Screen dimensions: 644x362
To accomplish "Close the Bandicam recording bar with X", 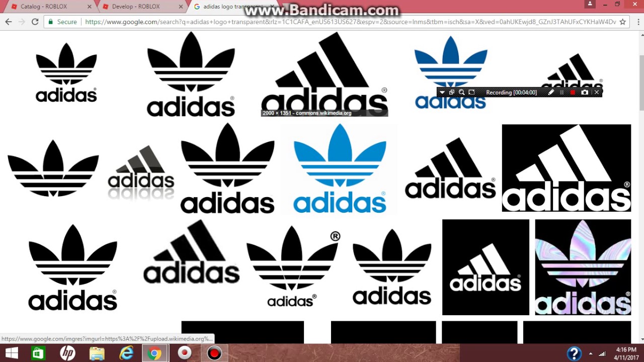I will point(597,93).
